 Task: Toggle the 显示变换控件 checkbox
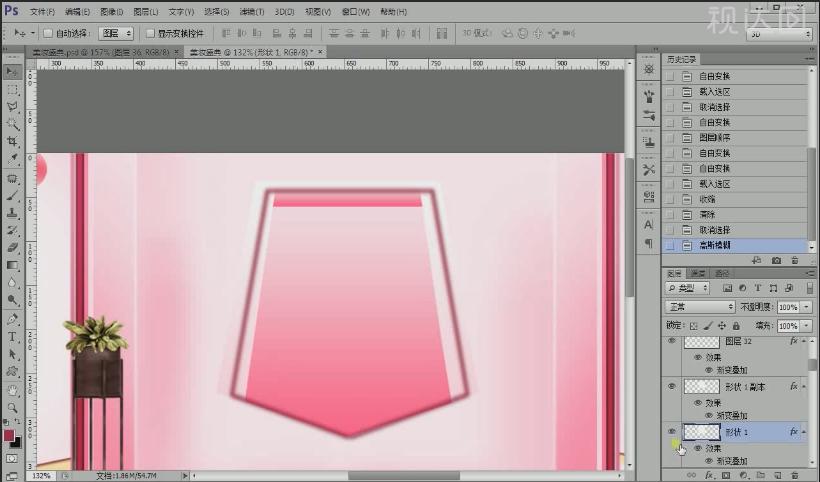(150, 33)
